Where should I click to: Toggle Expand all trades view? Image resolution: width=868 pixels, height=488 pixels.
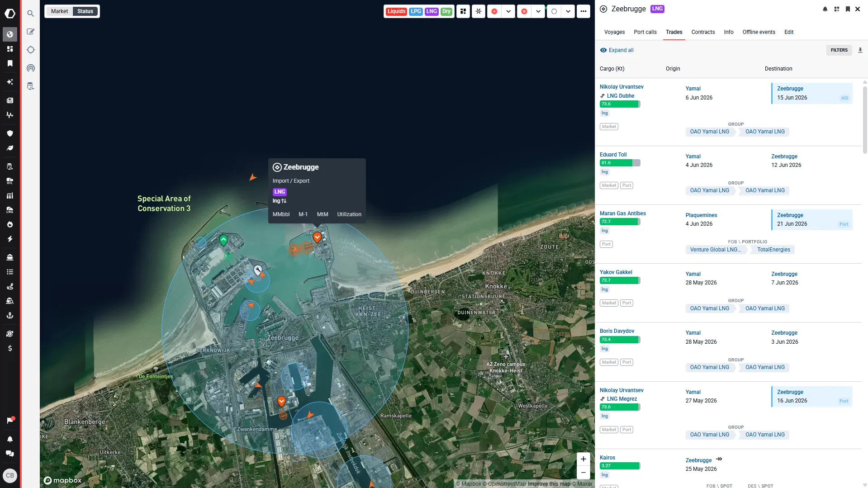[617, 50]
